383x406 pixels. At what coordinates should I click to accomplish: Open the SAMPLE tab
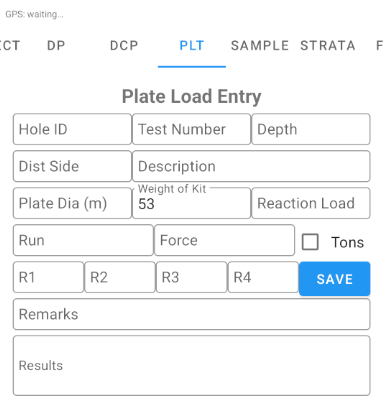coord(260,46)
